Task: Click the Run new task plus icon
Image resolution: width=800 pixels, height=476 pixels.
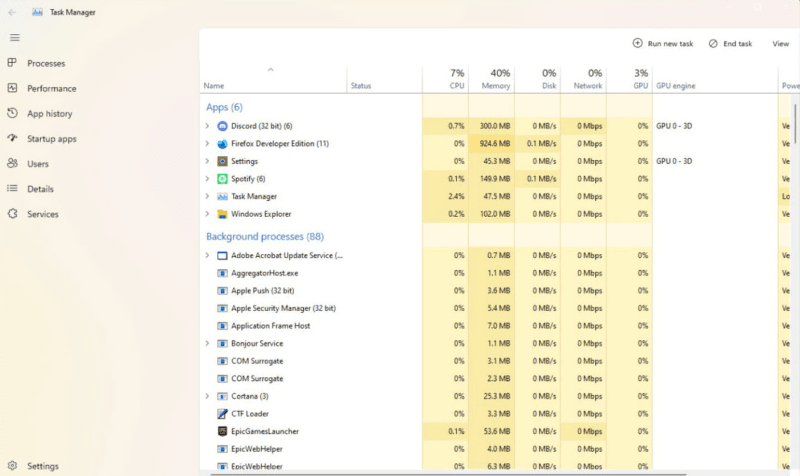Action: click(x=637, y=43)
